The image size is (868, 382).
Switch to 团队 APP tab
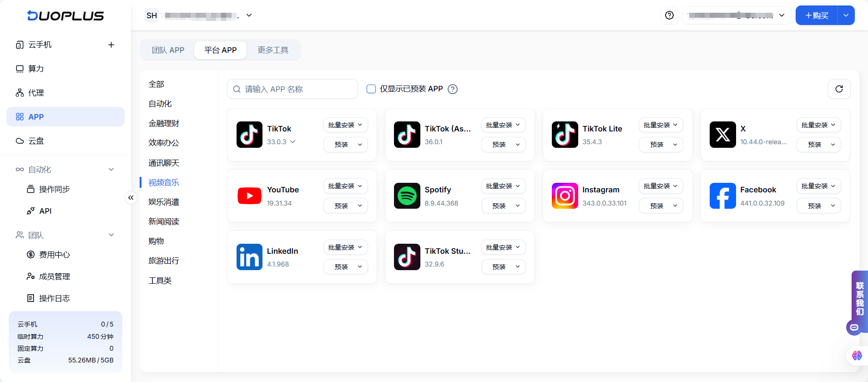[168, 50]
